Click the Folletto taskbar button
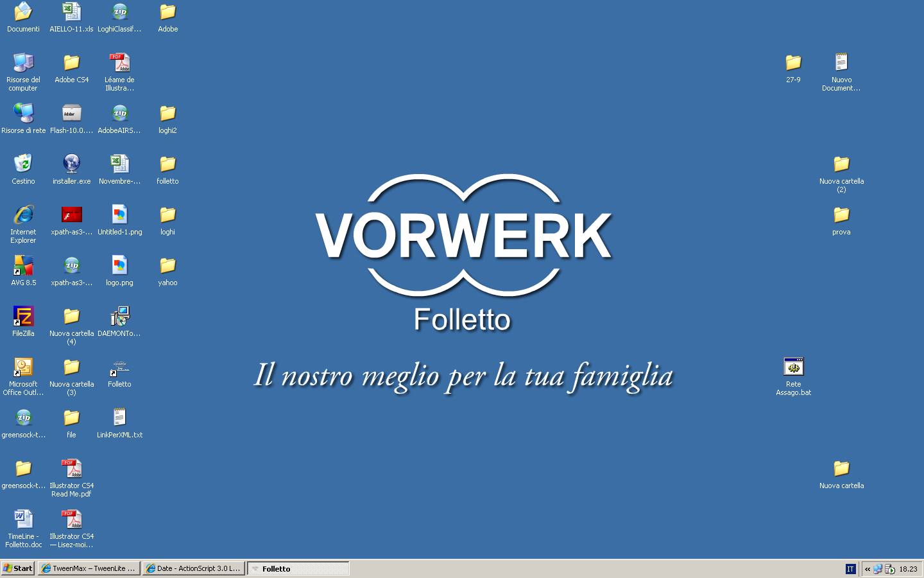This screenshot has height=578, width=924. [298, 568]
